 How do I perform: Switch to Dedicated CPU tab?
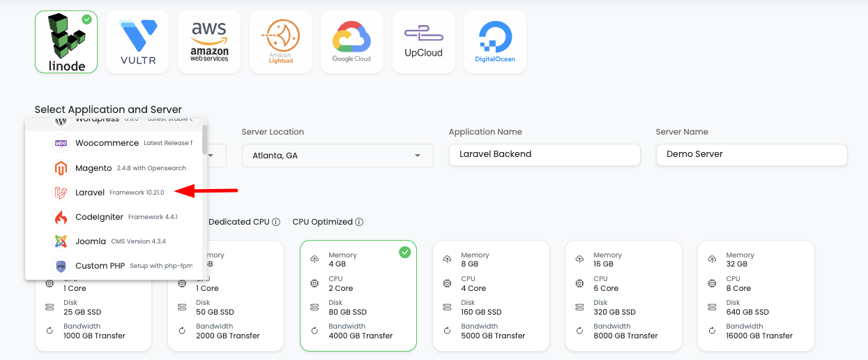click(239, 222)
